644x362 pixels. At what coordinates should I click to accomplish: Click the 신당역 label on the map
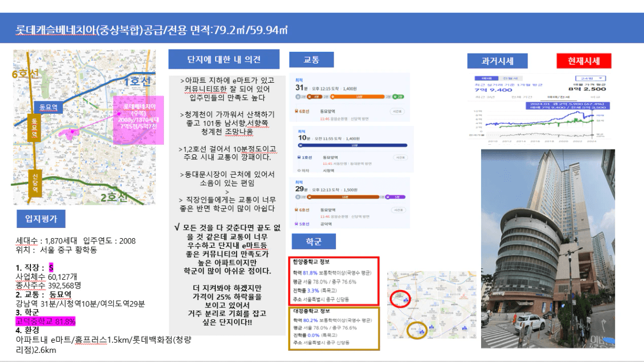(35, 184)
